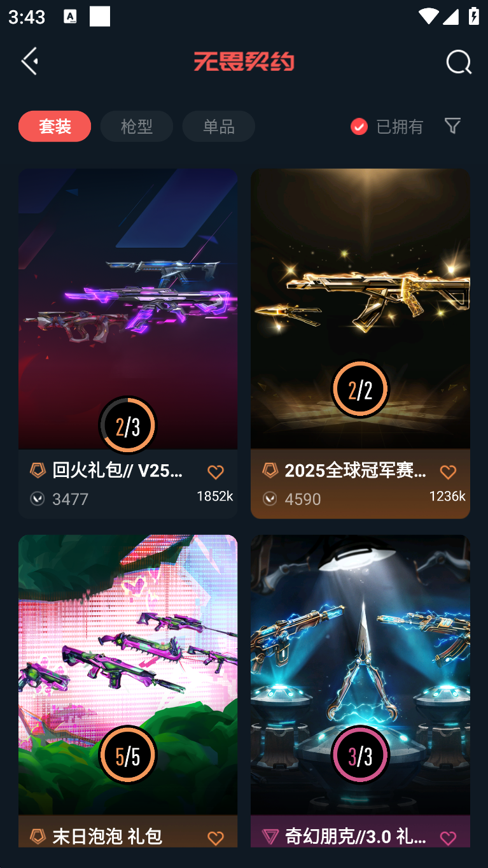Click the 2/3 progress ring
The height and width of the screenshot is (868, 488).
128,425
